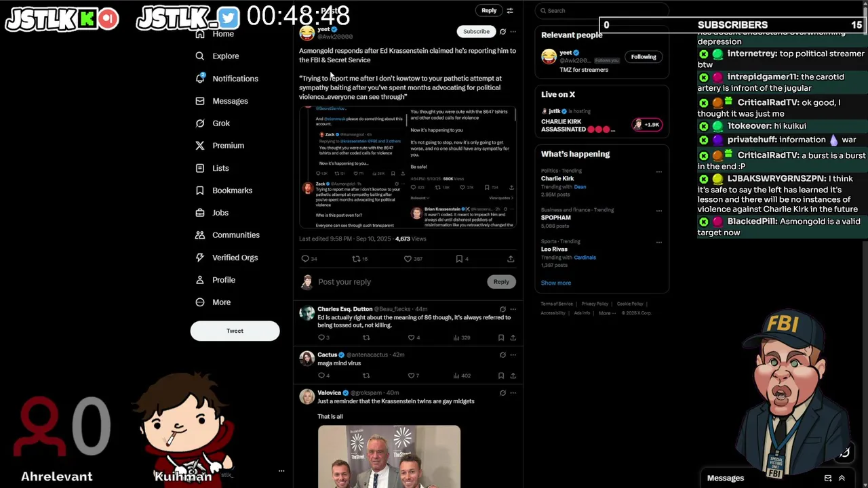Click yeet's profile avatar in post header

pos(307,32)
